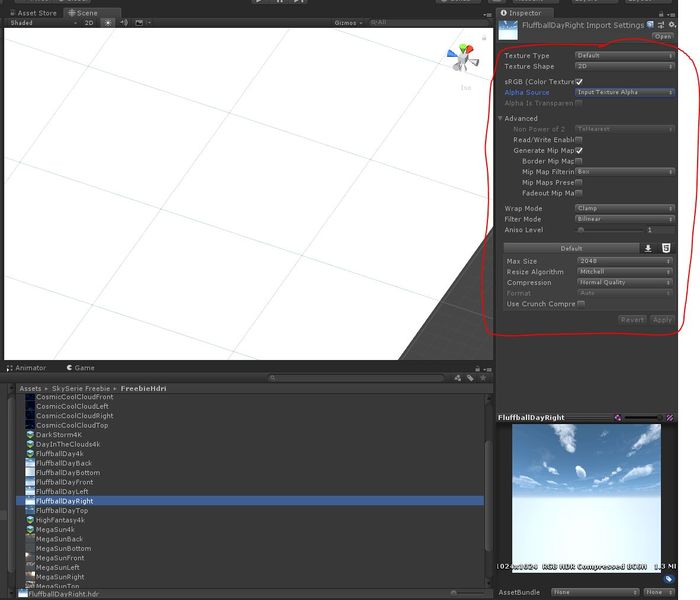Click FluffballDayRight preview image
This screenshot has width=700, height=600.
(586, 498)
